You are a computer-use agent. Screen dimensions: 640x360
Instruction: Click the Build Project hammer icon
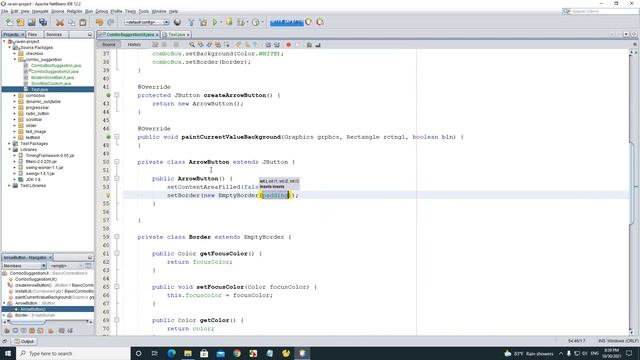coord(191,22)
